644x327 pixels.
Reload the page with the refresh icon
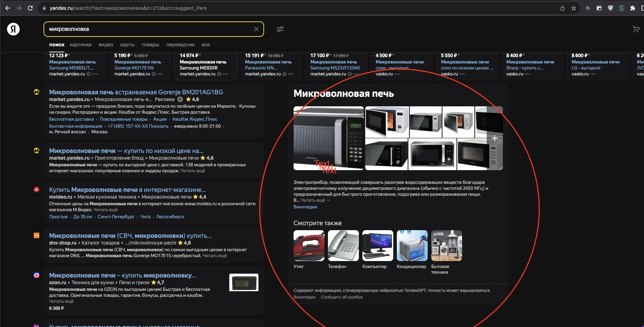30,8
